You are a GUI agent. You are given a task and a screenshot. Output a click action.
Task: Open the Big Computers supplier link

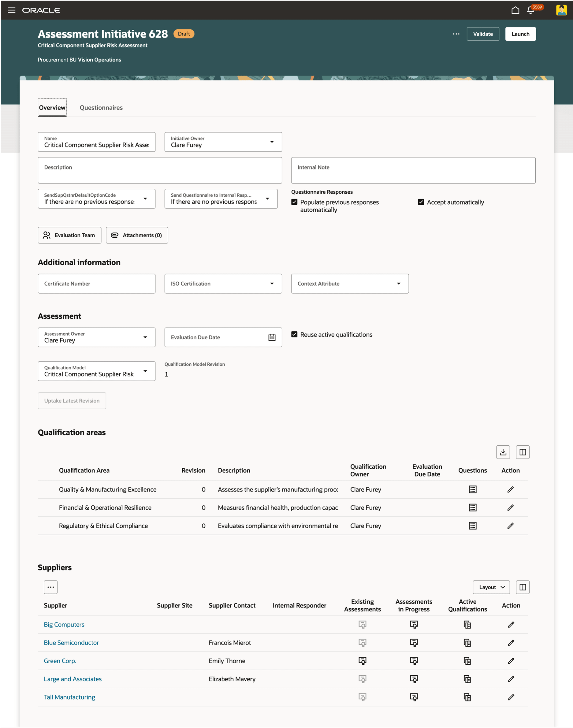click(64, 624)
